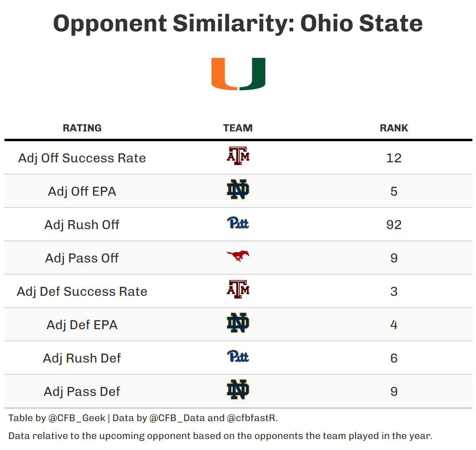Screen dimensions: 476x450
Task: Click the RATING column header
Action: [x=82, y=128]
